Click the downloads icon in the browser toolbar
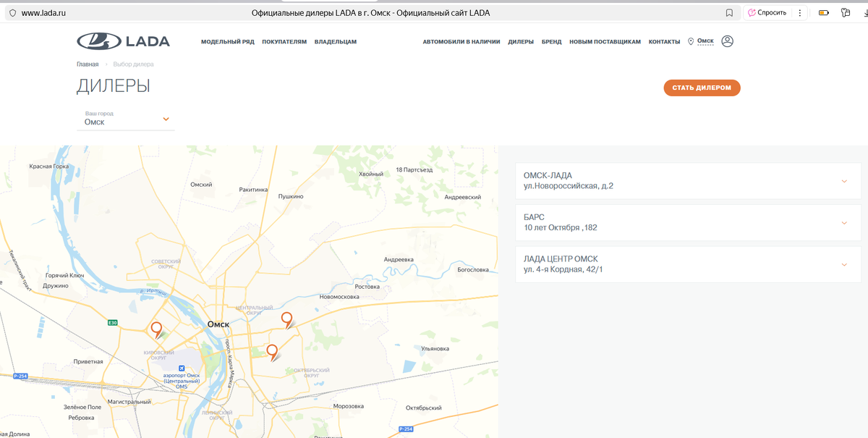This screenshot has height=438, width=868. [865, 12]
